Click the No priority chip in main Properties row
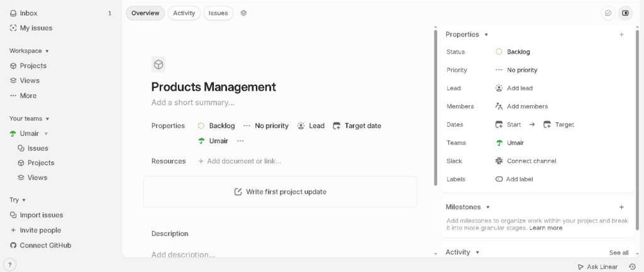This screenshot has width=644, height=272. (266, 126)
